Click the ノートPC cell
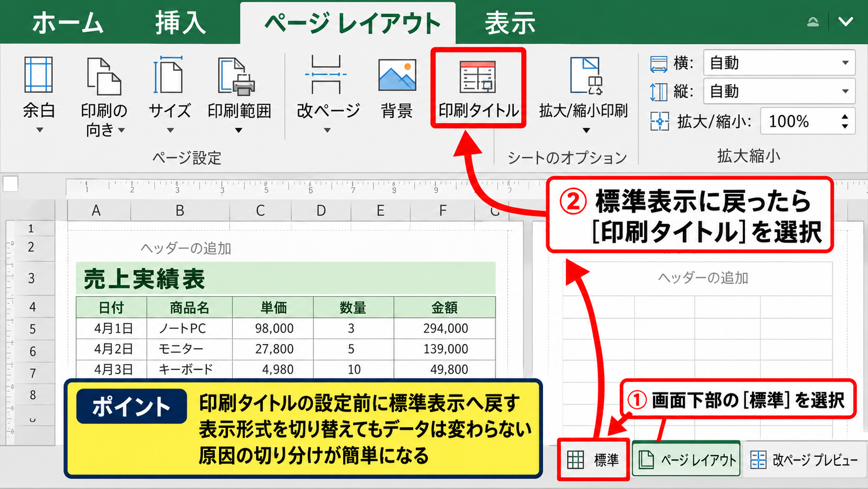The image size is (868, 489). (189, 328)
